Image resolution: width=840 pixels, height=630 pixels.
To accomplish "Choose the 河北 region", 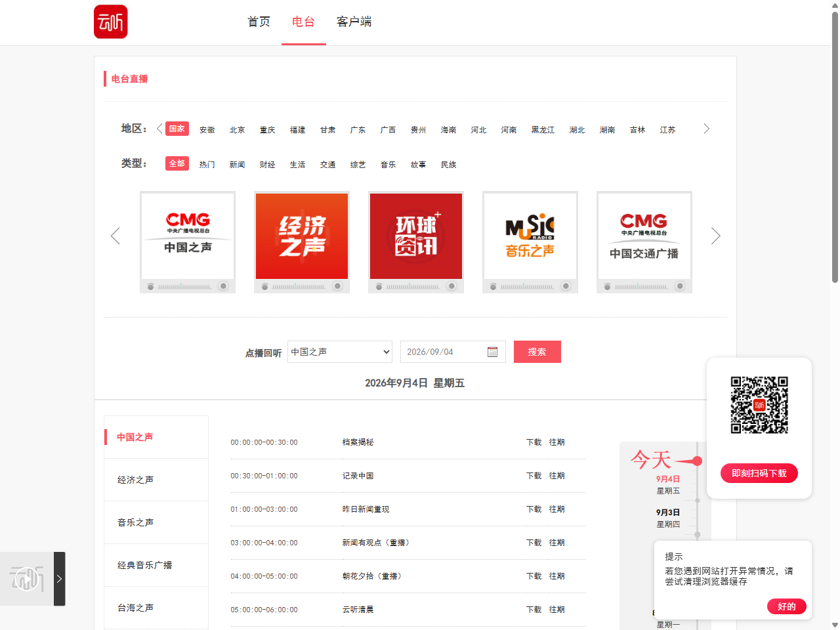I will pyautogui.click(x=479, y=130).
